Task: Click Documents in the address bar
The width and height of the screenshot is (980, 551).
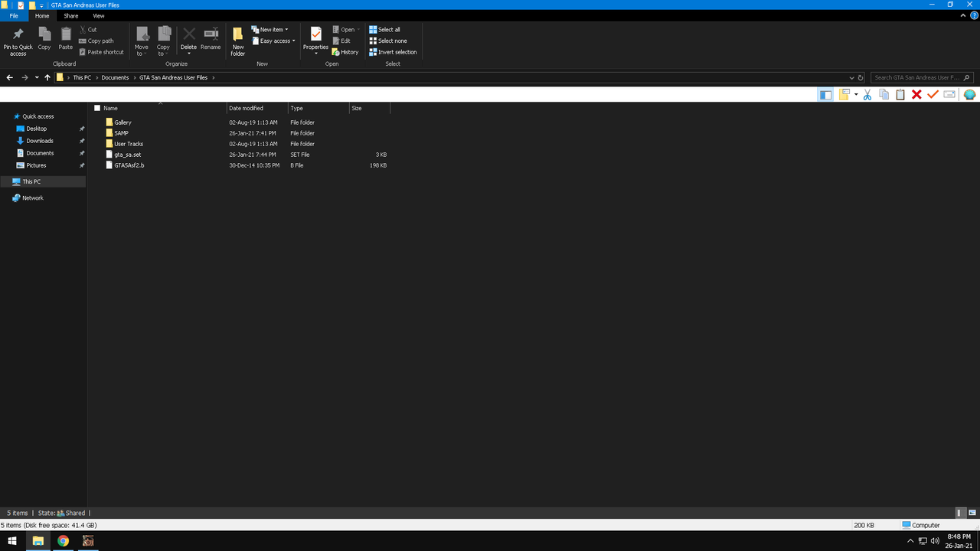Action: [115, 77]
